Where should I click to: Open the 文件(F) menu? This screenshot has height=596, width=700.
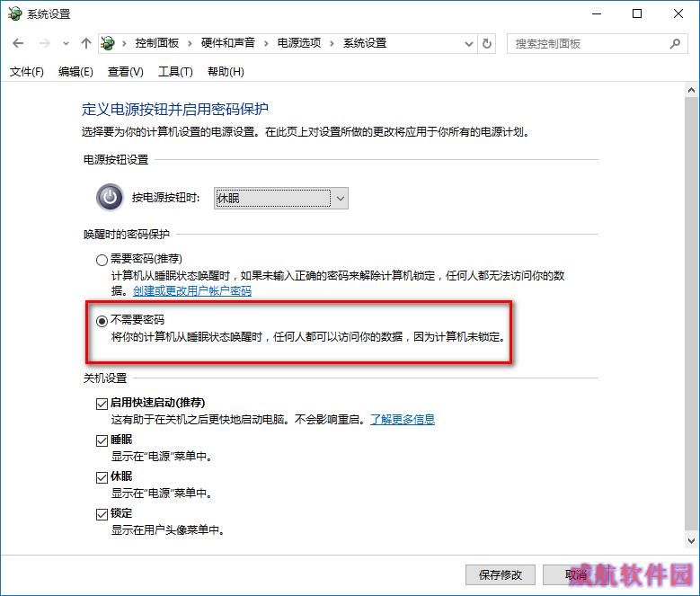(27, 71)
